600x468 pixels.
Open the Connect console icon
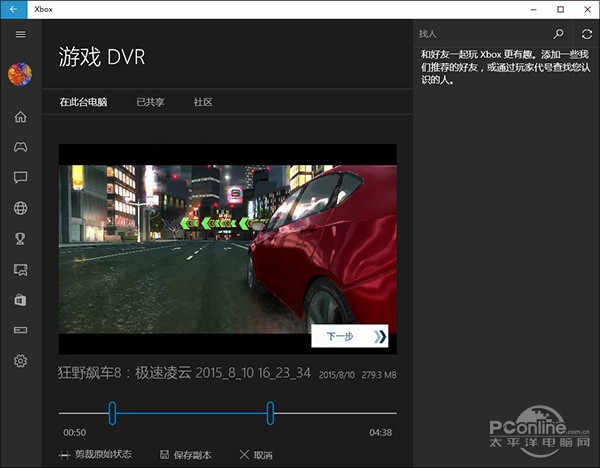tap(20, 330)
